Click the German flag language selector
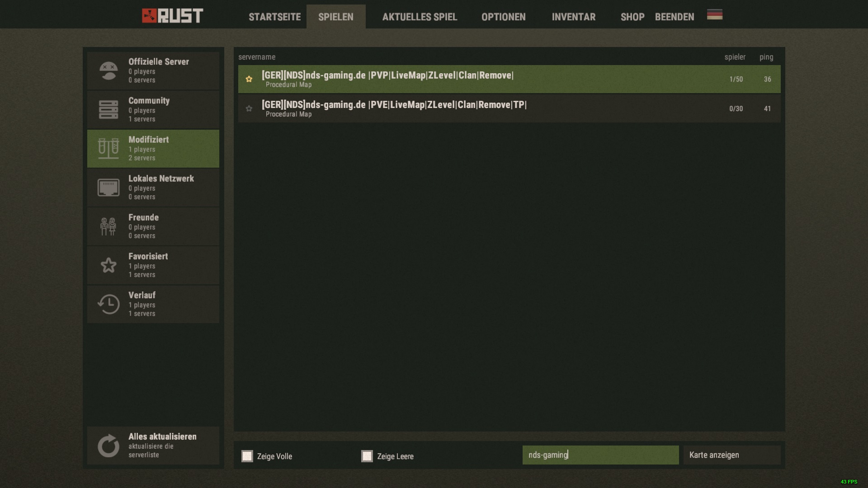The height and width of the screenshot is (488, 868). tap(714, 15)
